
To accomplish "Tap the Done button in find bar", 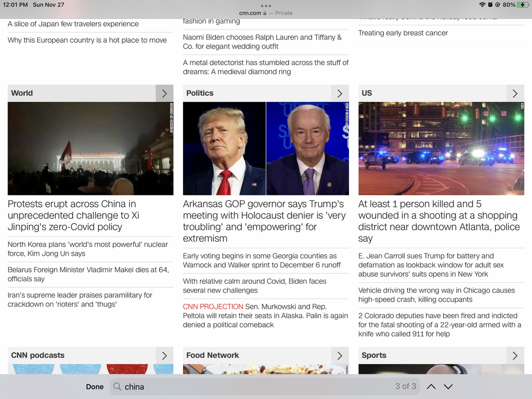I will 95,387.
